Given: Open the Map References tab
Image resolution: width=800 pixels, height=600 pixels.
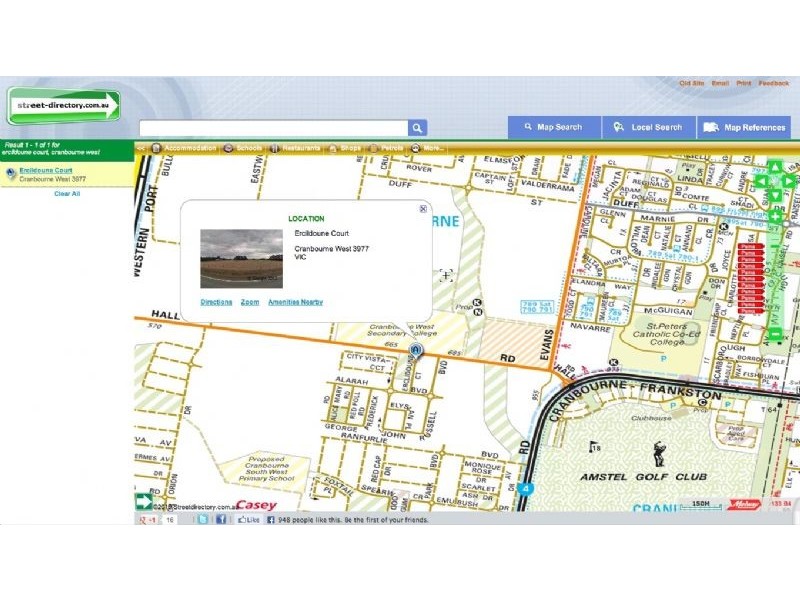Looking at the screenshot, I should coord(745,128).
